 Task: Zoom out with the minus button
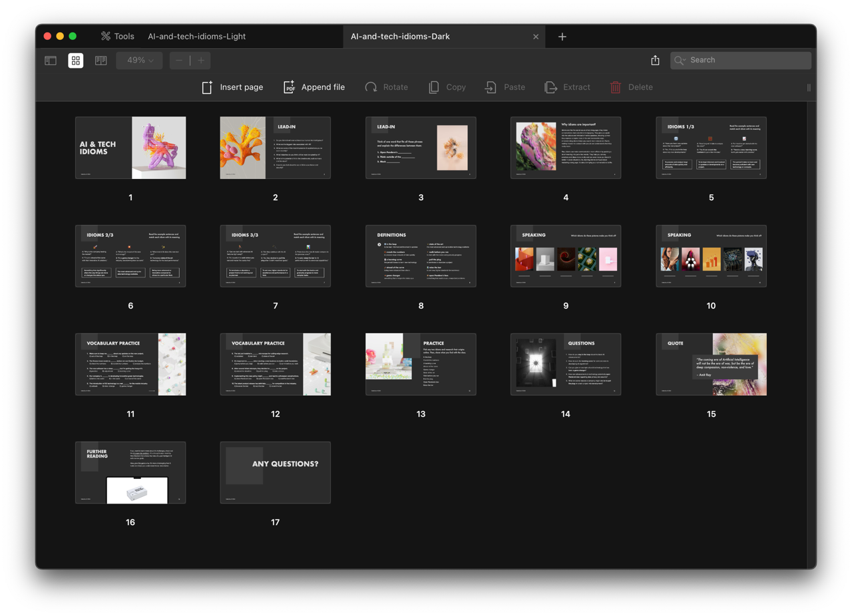tap(179, 61)
